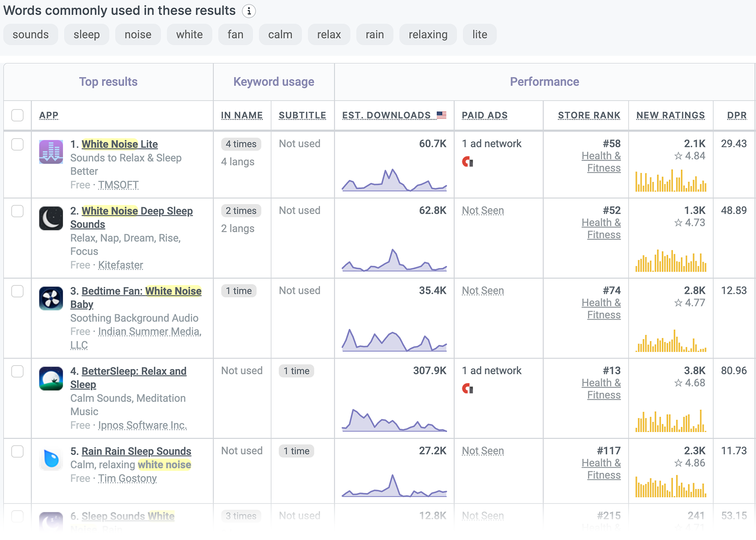Viewport: 756px width, 540px height.
Task: Sort by EST. DOWNLOADS column
Action: tap(387, 115)
